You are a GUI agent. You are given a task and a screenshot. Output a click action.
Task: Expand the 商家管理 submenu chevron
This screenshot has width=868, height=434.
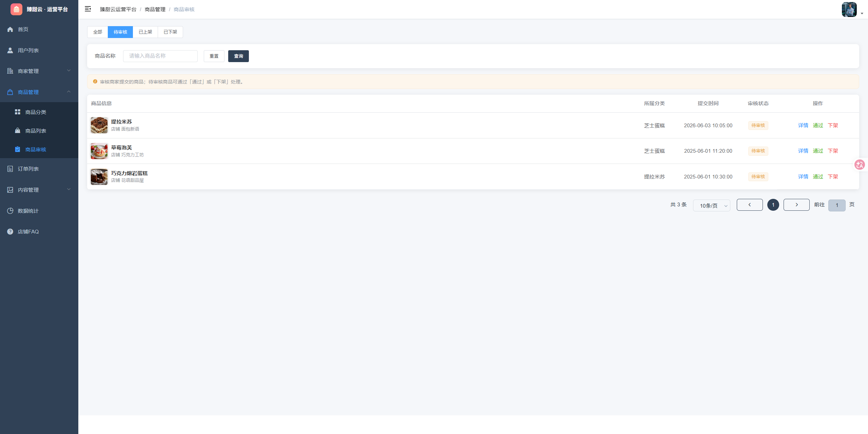click(69, 71)
